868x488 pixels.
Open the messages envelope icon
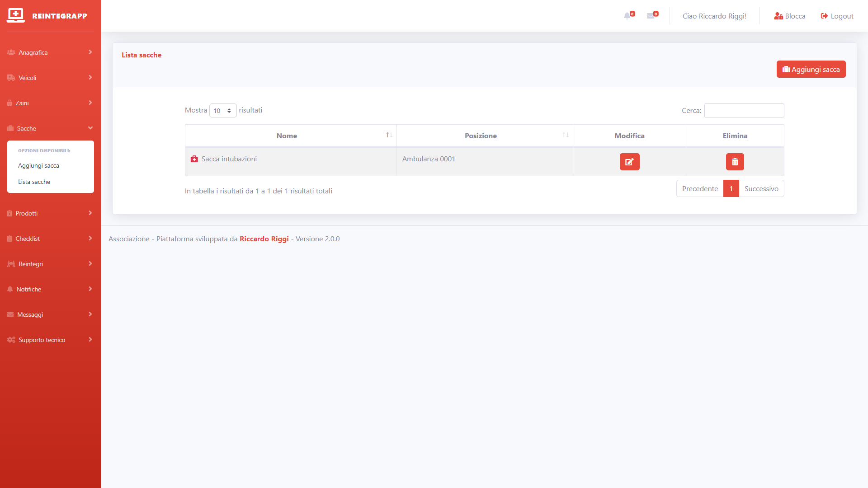click(x=651, y=16)
